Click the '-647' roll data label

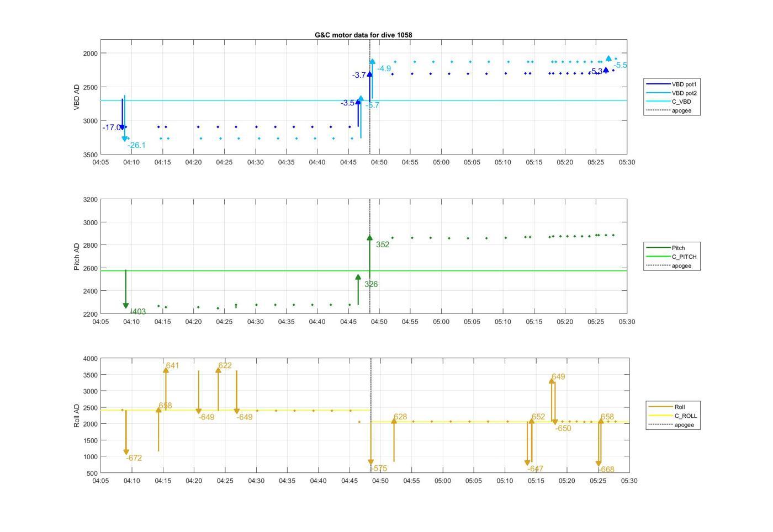[x=535, y=469]
